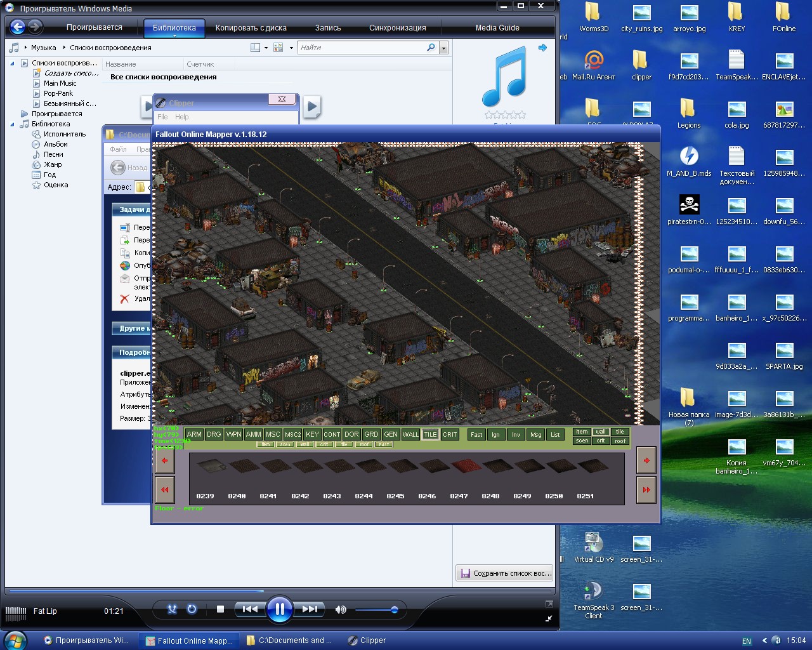This screenshot has height=650, width=812.
Task: Click the double right arrow in Mapper palette
Action: tap(646, 490)
